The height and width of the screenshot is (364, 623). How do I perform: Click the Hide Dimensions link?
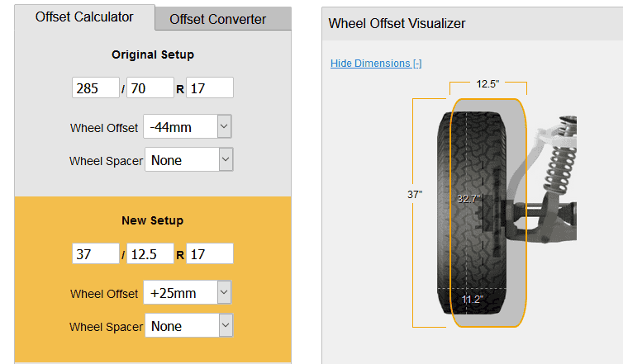(376, 63)
